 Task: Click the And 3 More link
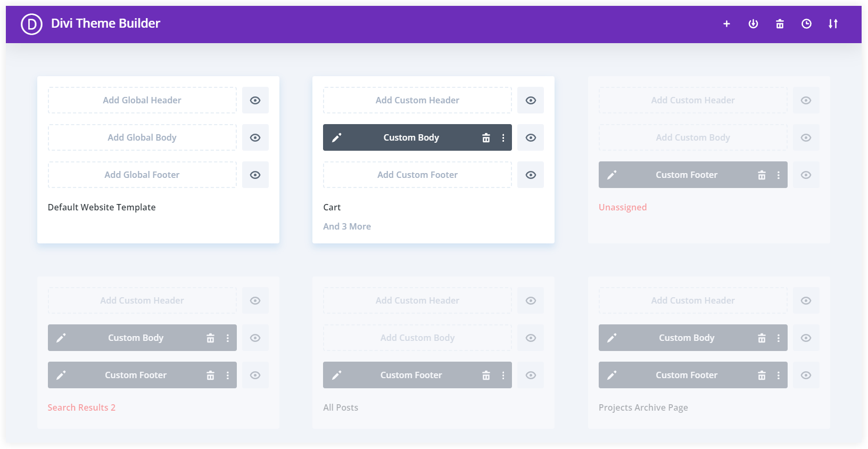click(347, 226)
